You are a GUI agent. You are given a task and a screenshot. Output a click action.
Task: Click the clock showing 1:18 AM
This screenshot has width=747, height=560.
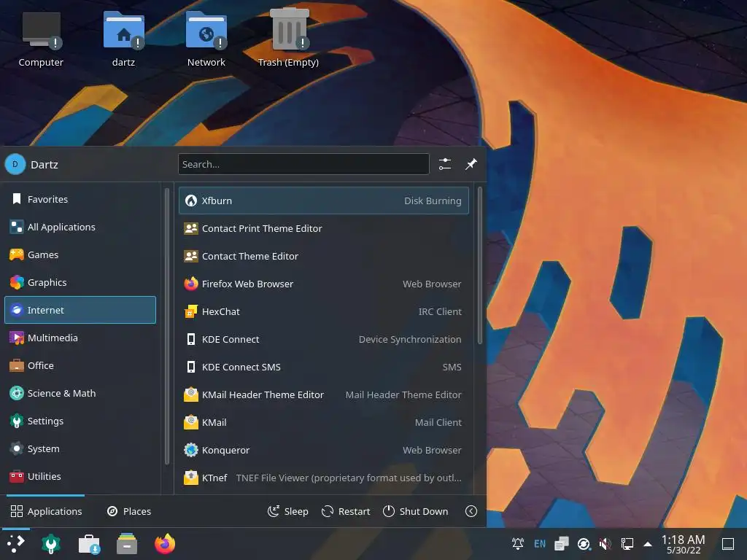point(683,544)
